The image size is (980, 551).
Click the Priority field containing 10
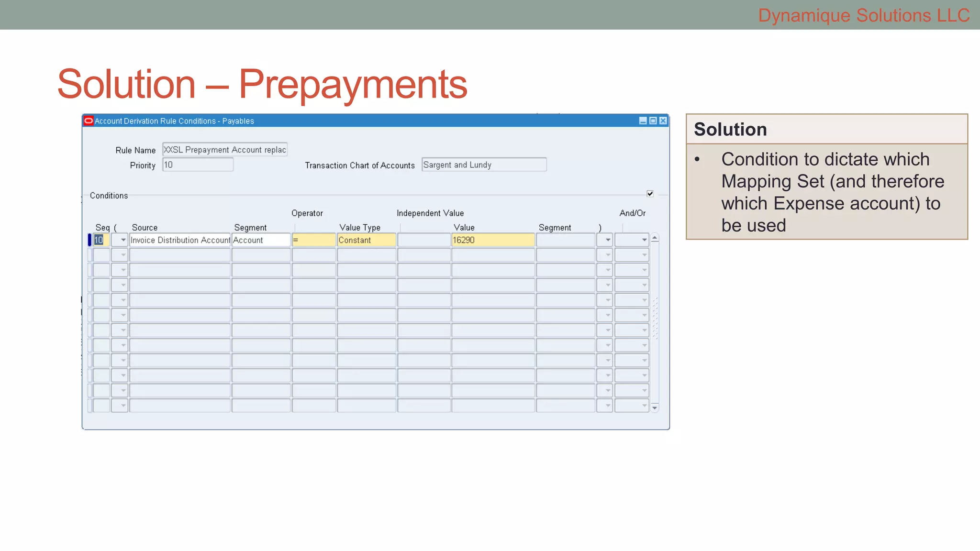point(198,165)
